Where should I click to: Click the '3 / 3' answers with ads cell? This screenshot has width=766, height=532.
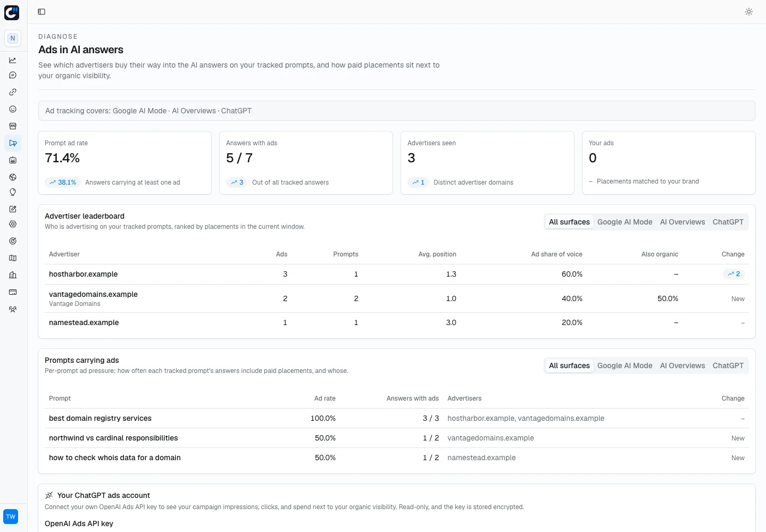tap(431, 418)
